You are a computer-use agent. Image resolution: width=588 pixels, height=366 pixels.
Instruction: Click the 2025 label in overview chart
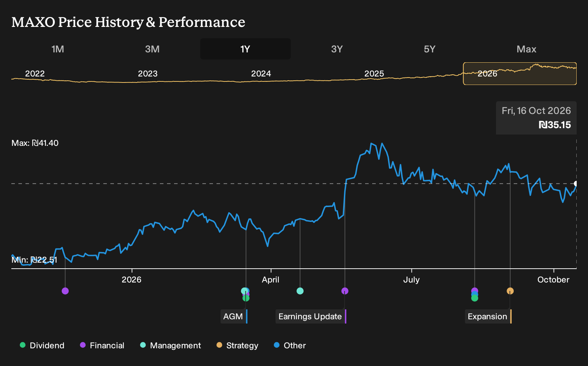(x=374, y=74)
